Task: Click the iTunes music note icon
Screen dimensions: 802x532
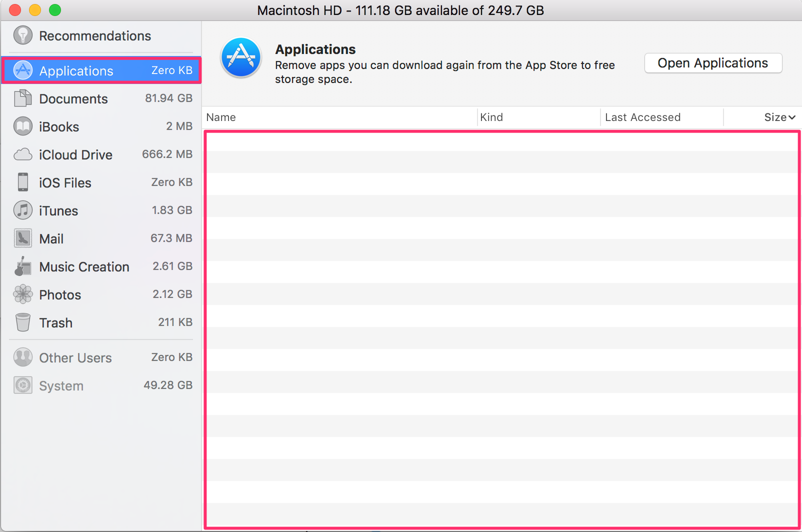Action: 23,210
